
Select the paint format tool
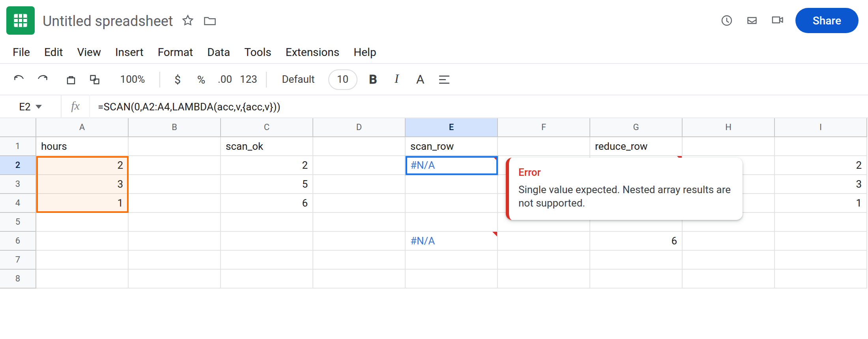click(x=95, y=80)
